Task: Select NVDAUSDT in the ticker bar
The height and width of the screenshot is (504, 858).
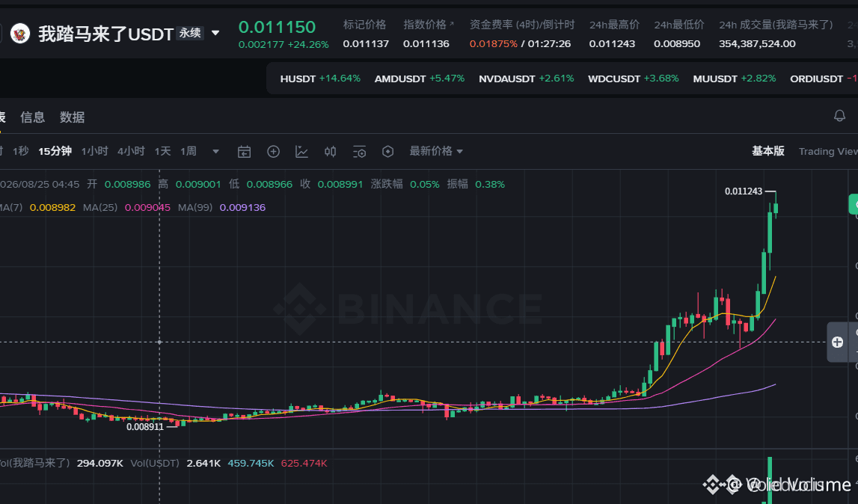Action: pyautogui.click(x=527, y=79)
